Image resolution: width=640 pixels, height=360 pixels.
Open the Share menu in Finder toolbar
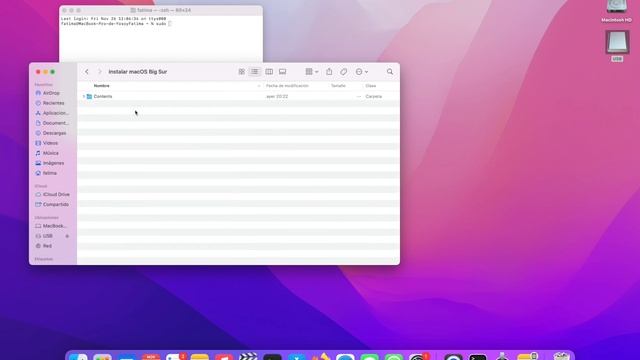[329, 72]
